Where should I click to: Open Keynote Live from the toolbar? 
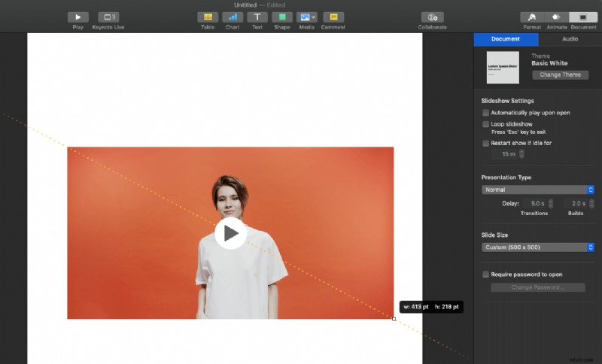click(x=108, y=17)
